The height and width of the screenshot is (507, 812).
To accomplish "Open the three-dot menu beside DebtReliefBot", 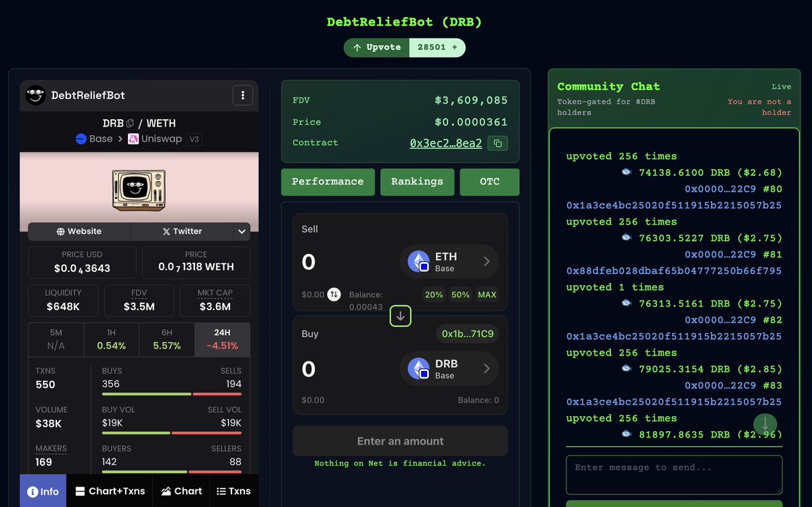I will pyautogui.click(x=243, y=95).
